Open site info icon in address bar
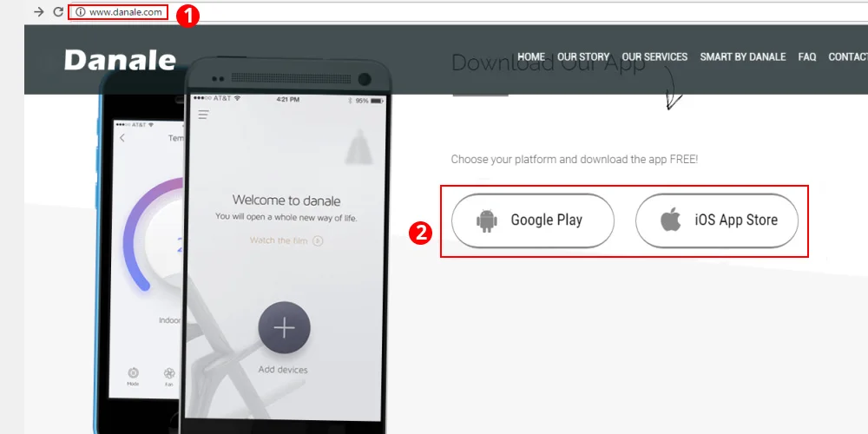The height and width of the screenshot is (434, 868). [x=80, y=11]
